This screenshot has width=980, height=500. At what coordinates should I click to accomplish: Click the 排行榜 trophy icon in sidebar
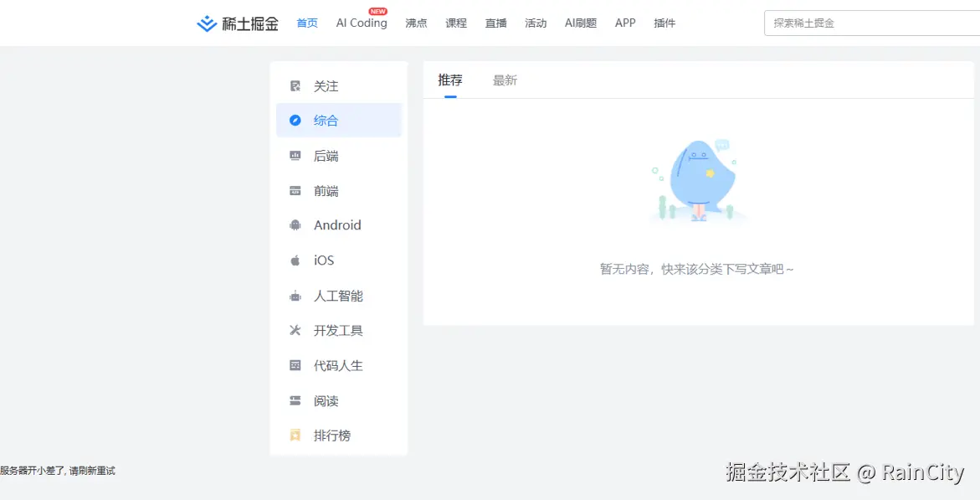point(295,435)
